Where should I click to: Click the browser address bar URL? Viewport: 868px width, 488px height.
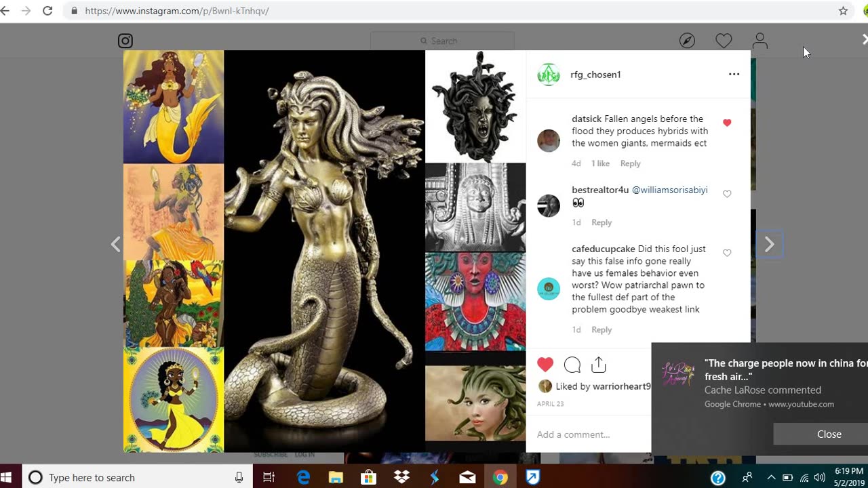[x=177, y=11]
